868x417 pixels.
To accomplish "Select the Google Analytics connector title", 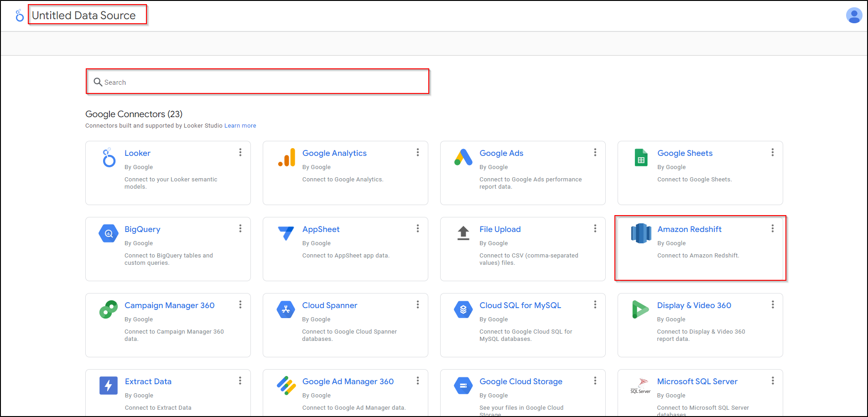I will click(x=334, y=153).
